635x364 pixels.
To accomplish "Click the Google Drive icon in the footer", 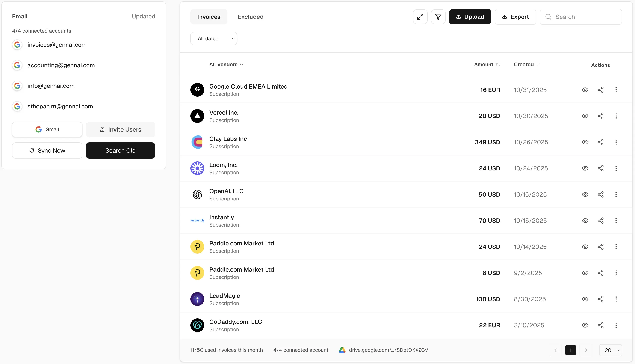I will (x=342, y=350).
